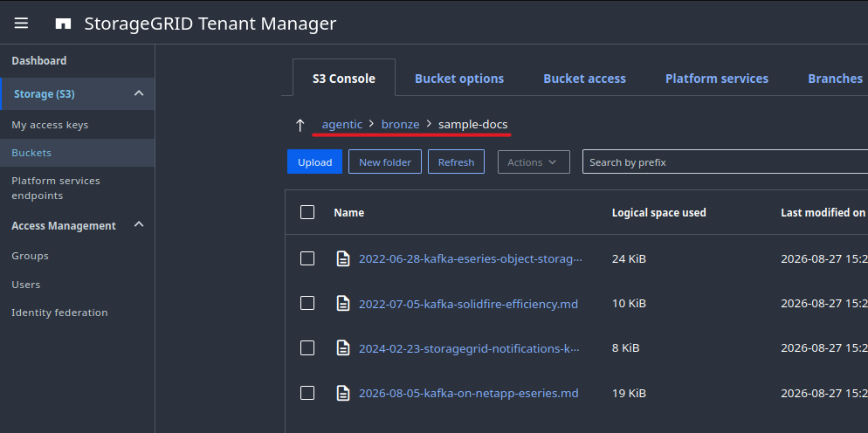Image resolution: width=868 pixels, height=433 pixels.
Task: Check the 2026-08-05-kafka-on-netapp-eseries.md checkbox
Action: click(307, 393)
